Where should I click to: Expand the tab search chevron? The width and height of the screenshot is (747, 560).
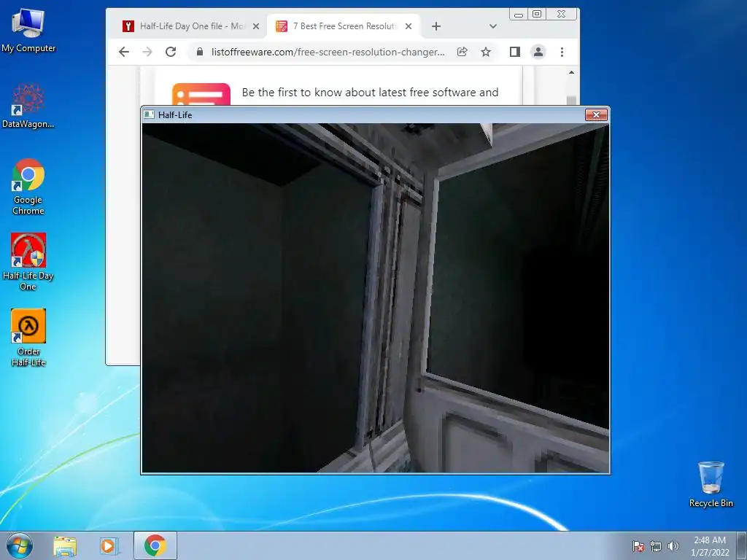493,26
